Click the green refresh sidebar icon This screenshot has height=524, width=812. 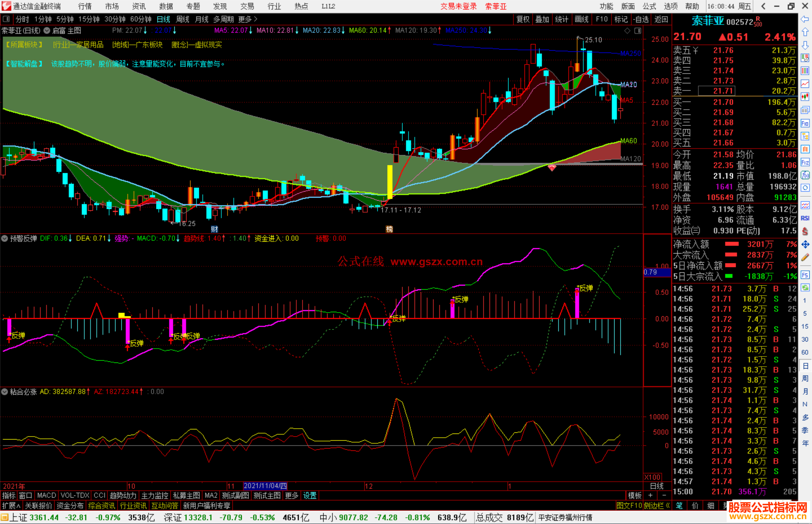[x=805, y=288]
